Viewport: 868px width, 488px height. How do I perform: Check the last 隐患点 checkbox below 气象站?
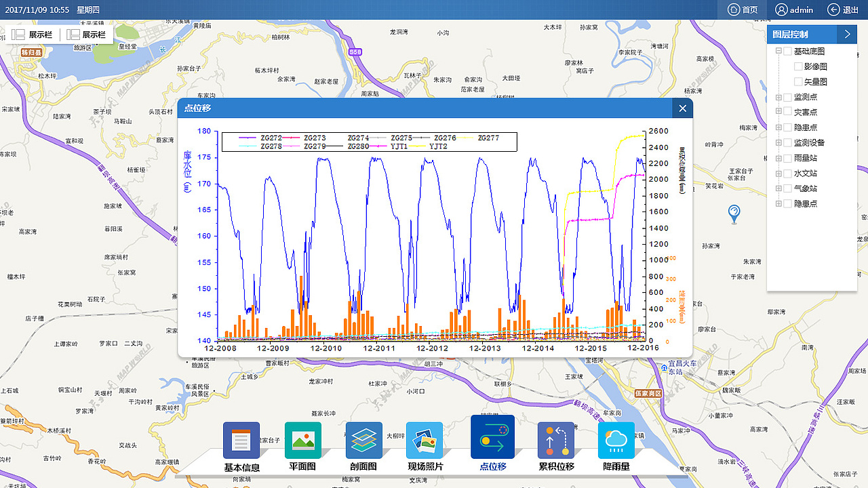pyautogui.click(x=788, y=203)
